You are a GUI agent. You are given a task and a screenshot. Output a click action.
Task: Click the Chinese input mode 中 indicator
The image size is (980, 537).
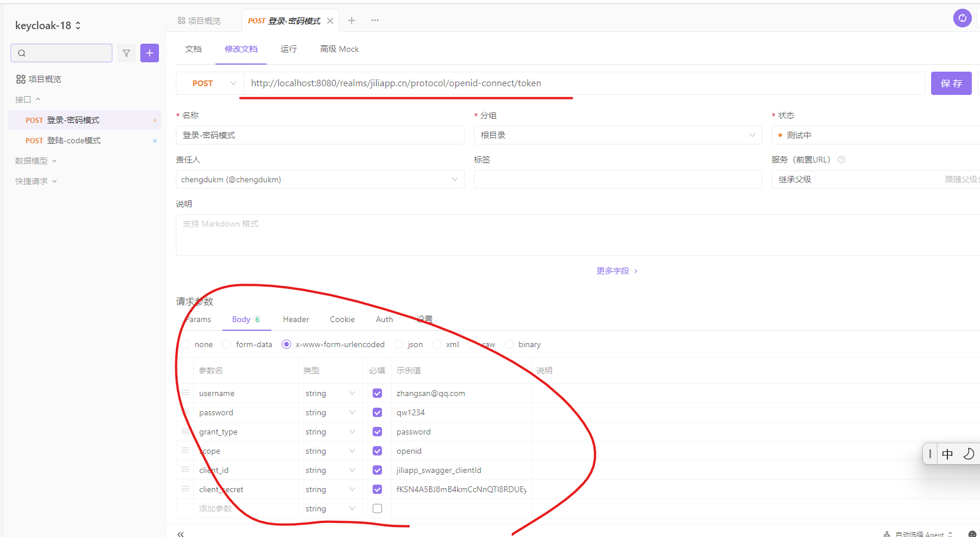tap(947, 454)
